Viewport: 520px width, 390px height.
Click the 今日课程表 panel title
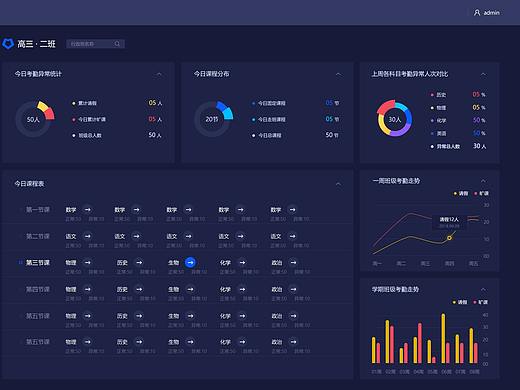[x=29, y=184]
